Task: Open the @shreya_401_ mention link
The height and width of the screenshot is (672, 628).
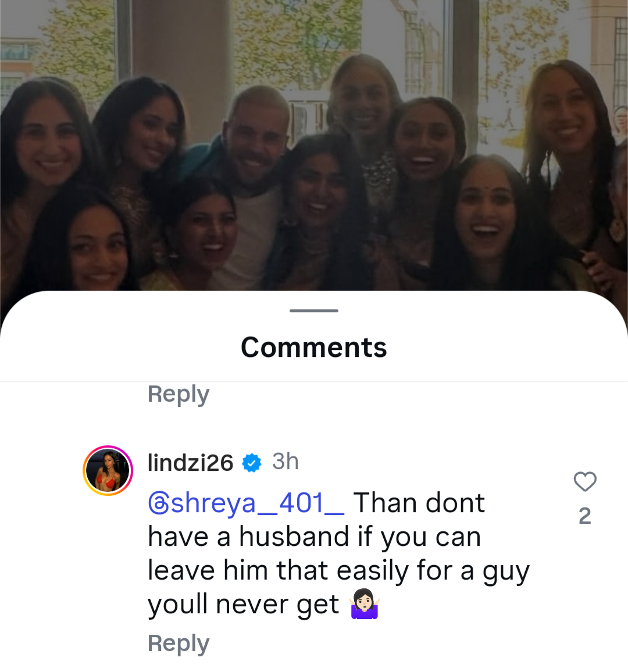Action: [246, 503]
